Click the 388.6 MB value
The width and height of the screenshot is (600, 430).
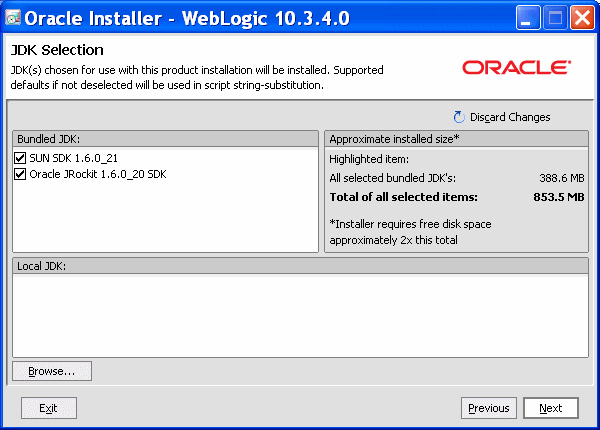click(562, 178)
